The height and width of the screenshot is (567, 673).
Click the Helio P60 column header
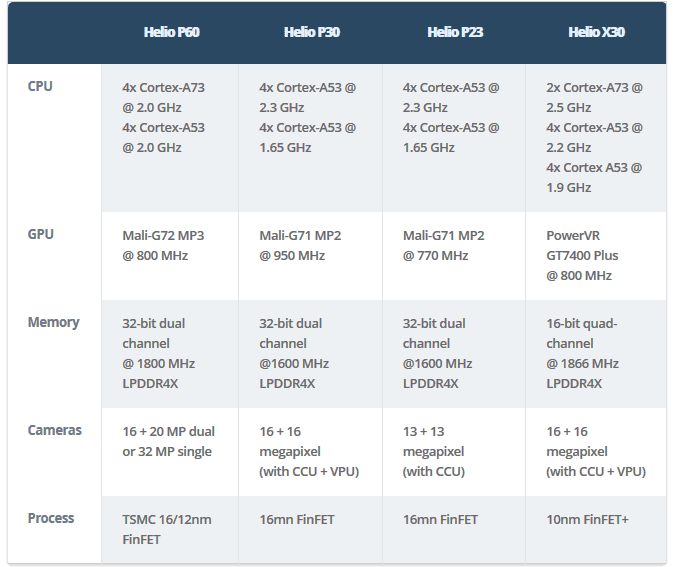click(171, 32)
